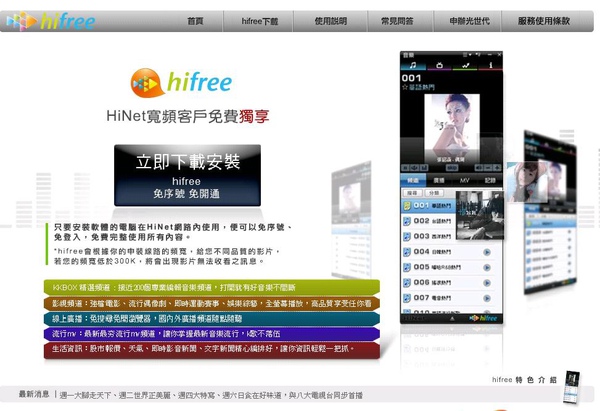Click the 搜尋 button above channel list
Screen dimensions: 600x411
coord(412,193)
